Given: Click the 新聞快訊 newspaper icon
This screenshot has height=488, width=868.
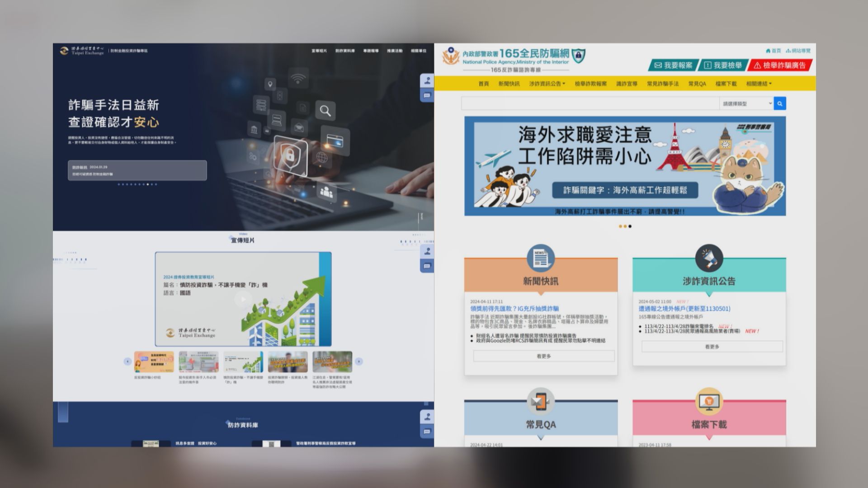Looking at the screenshot, I should coord(540,258).
